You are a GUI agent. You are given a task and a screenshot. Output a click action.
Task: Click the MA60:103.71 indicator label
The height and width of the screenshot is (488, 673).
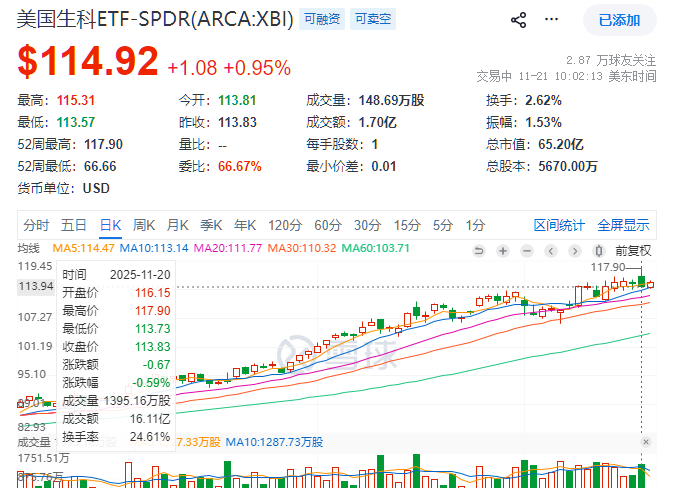[376, 248]
